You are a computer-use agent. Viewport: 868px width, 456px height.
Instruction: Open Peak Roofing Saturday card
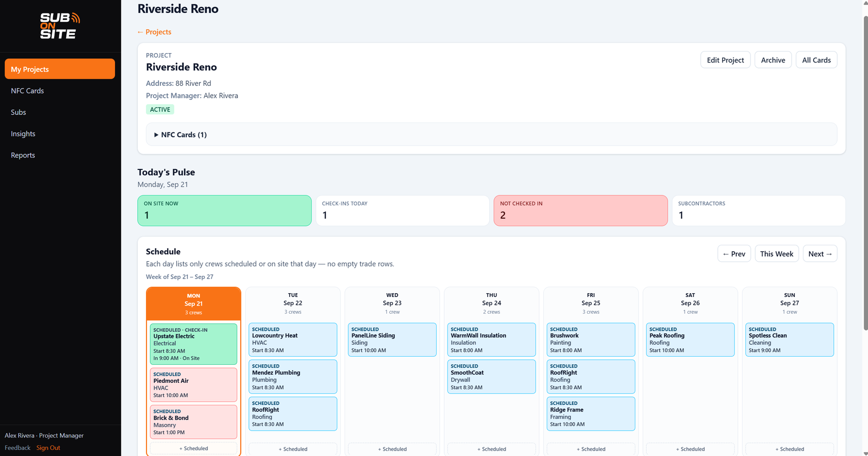pos(690,340)
